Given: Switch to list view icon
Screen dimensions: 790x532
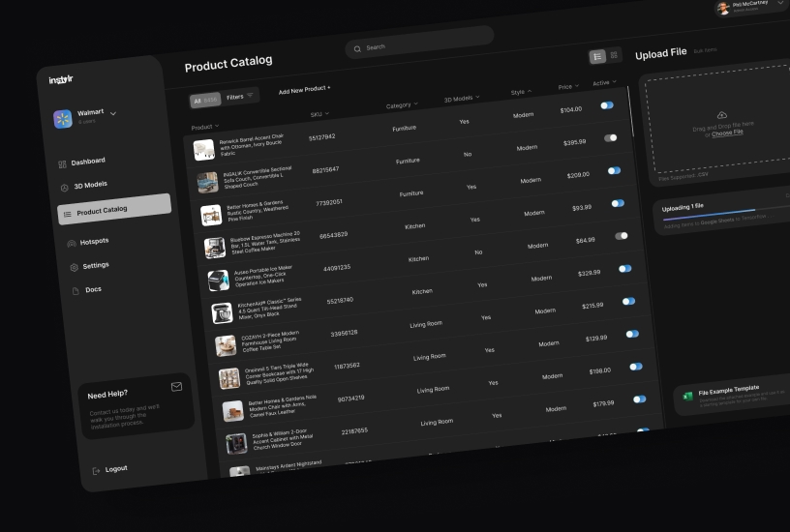Looking at the screenshot, I should (597, 57).
